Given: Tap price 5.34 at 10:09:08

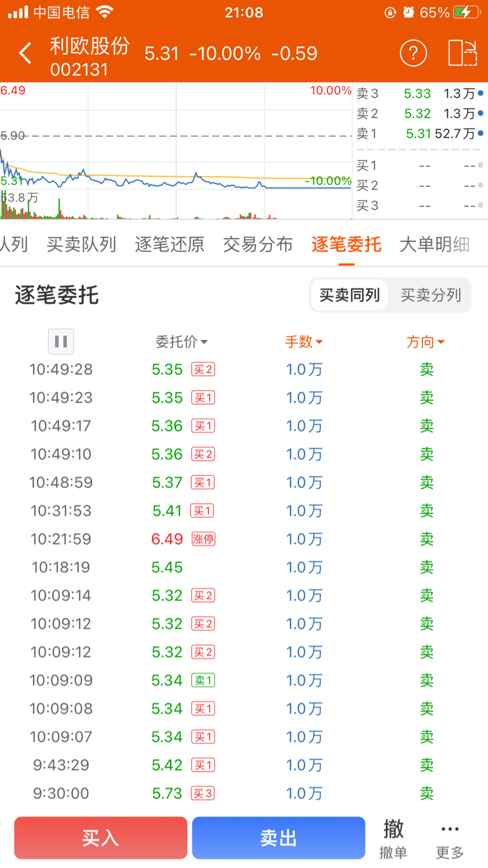Looking at the screenshot, I should click(x=167, y=709).
